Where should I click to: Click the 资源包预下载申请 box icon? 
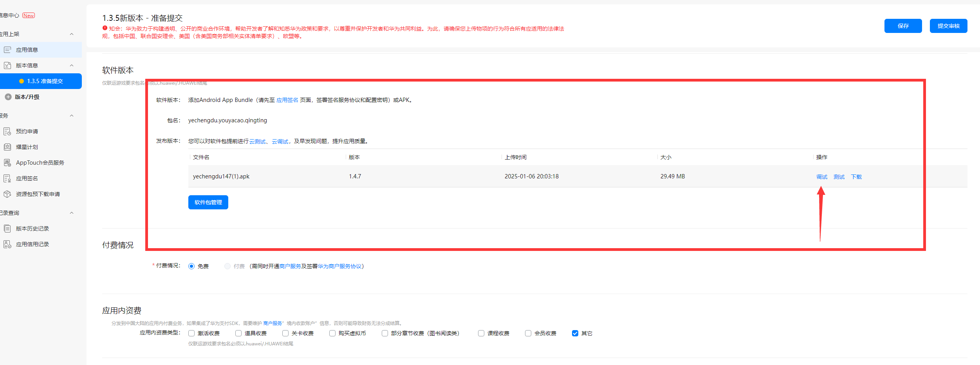pyautogui.click(x=7, y=194)
